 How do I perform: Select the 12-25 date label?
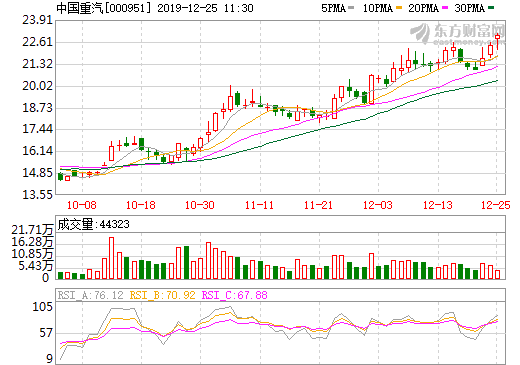coord(496,205)
